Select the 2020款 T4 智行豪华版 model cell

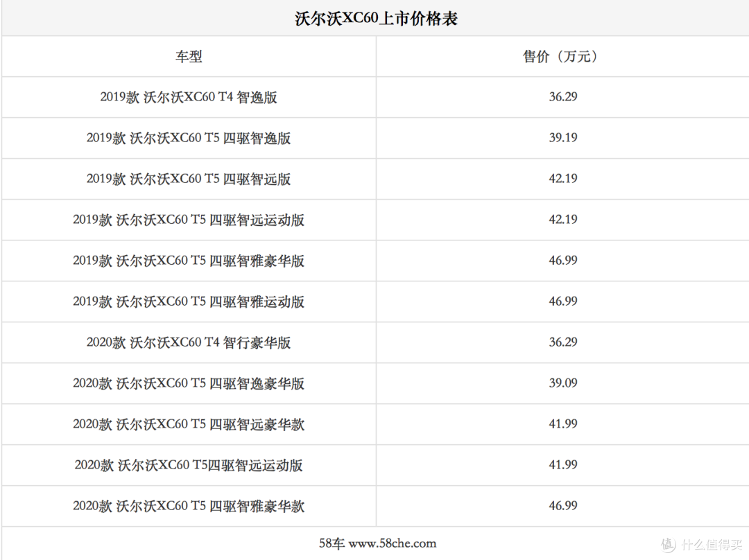coord(189,343)
